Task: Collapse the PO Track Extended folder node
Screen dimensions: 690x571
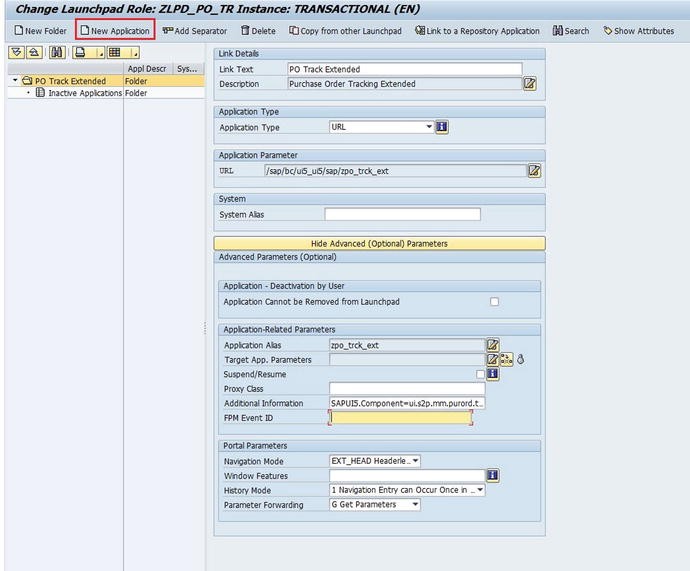Action: pyautogui.click(x=15, y=81)
